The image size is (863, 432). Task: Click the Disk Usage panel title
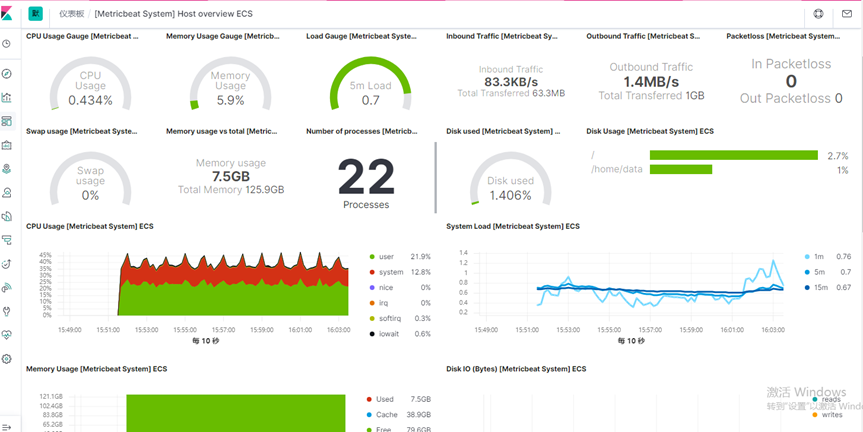pos(651,132)
